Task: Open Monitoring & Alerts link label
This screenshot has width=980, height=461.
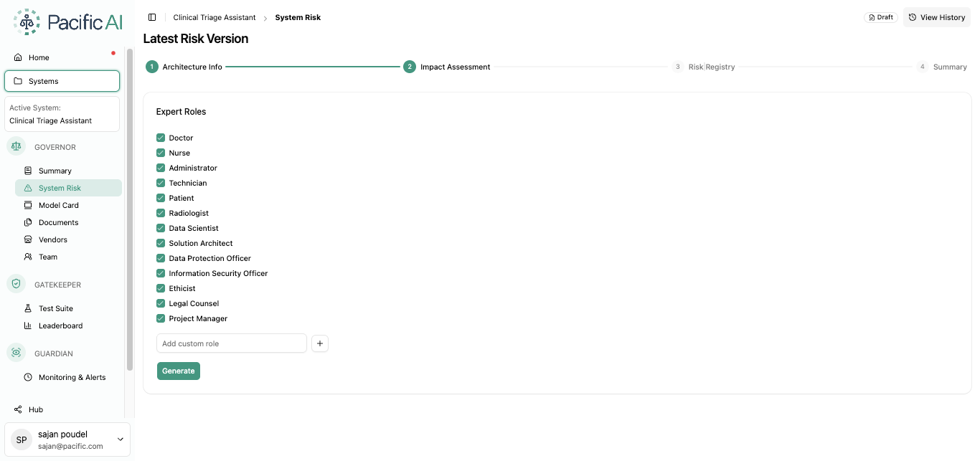Action: tap(72, 377)
